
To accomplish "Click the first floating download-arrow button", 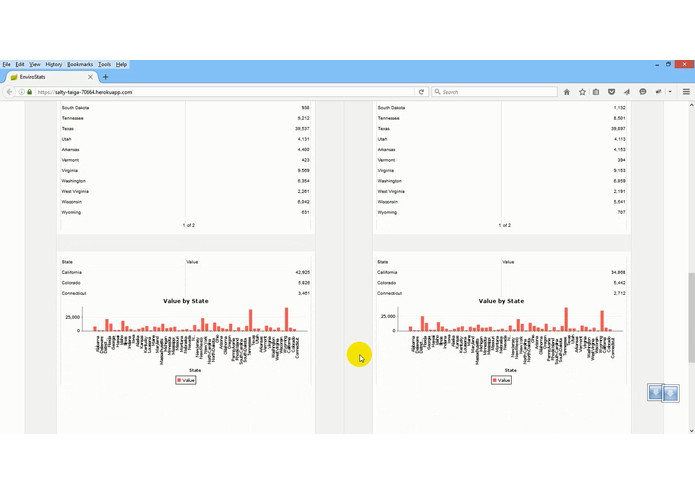I will [655, 392].
